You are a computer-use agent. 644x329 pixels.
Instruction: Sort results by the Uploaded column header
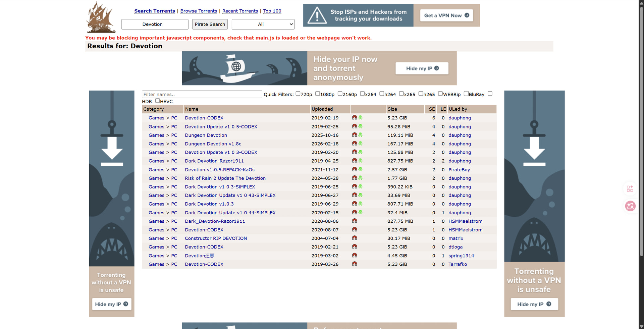(x=322, y=109)
